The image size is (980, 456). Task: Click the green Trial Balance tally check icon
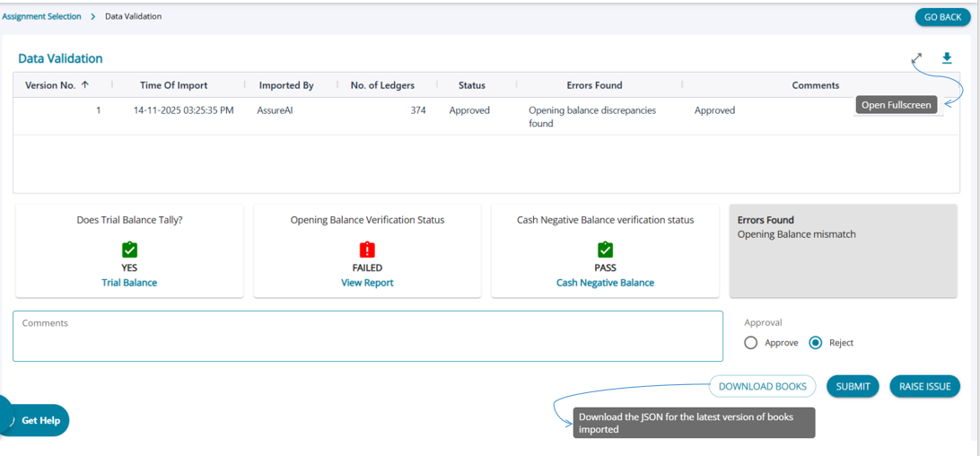pos(129,250)
